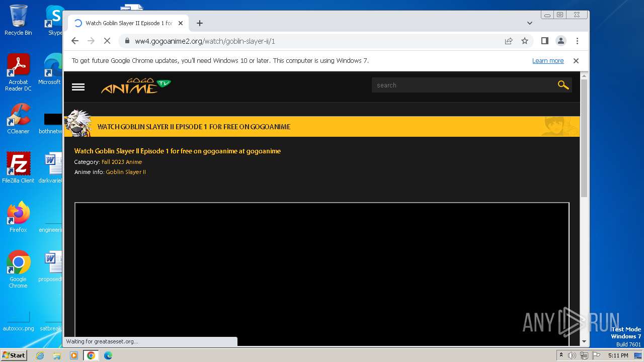
Task: Open the Action Center flag icon
Action: [596, 355]
